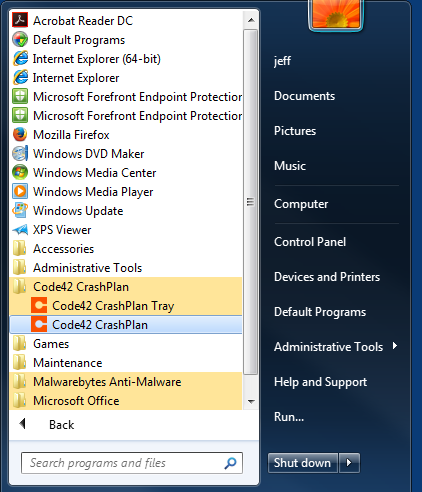Open Music from right pane
Screen dimensions: 422x492
pos(290,166)
